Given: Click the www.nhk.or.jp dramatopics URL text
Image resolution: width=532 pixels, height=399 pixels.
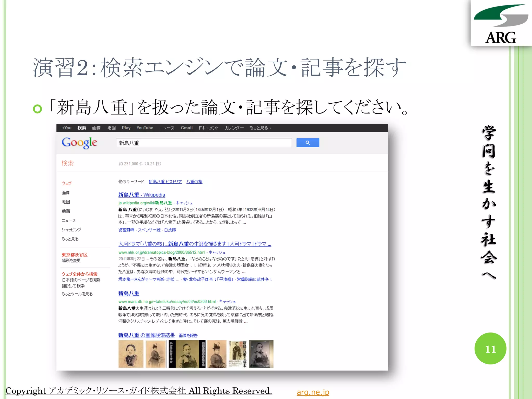Looking at the screenshot, I should click(162, 252).
